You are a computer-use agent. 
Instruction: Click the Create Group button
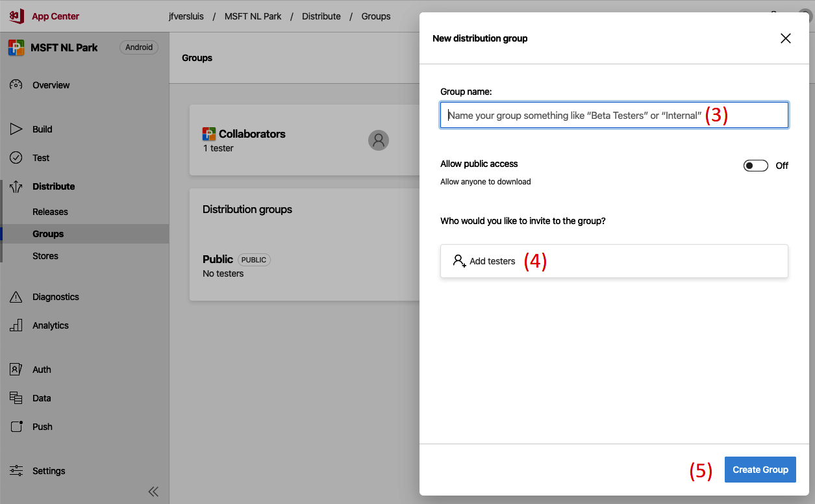(x=760, y=470)
